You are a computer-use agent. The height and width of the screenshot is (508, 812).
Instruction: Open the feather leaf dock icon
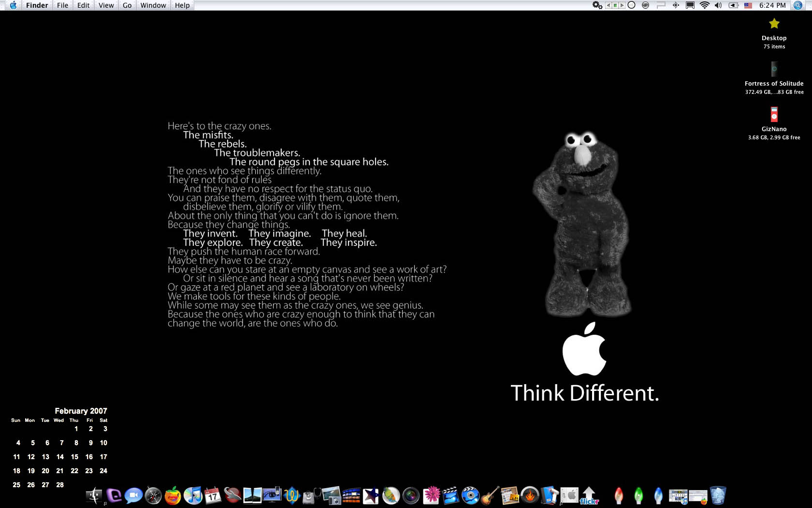[x=391, y=495]
